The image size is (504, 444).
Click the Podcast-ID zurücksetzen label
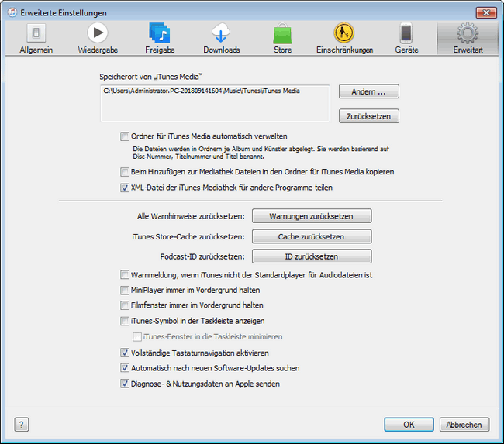pyautogui.click(x=202, y=256)
